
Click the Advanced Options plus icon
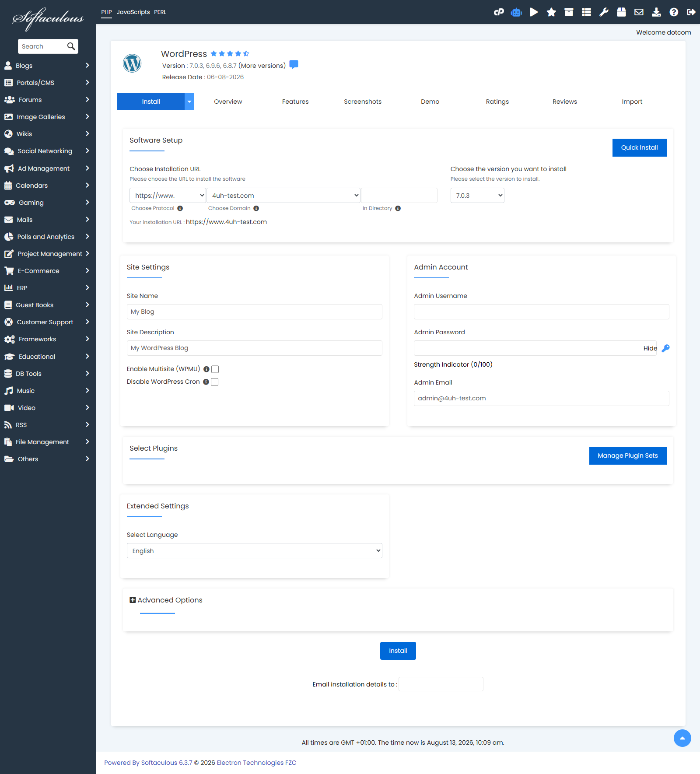(x=133, y=600)
